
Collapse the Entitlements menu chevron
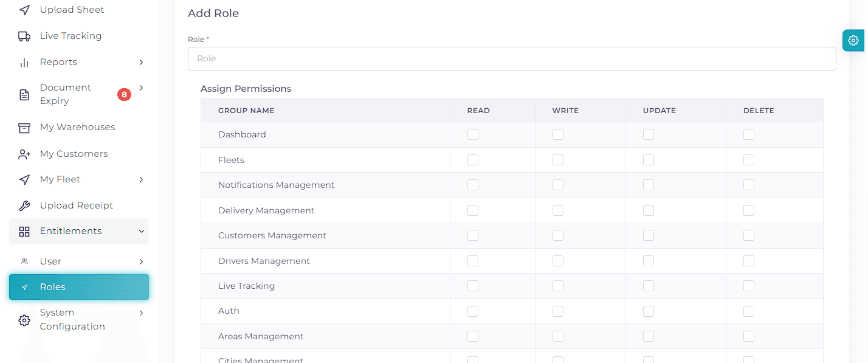141,231
